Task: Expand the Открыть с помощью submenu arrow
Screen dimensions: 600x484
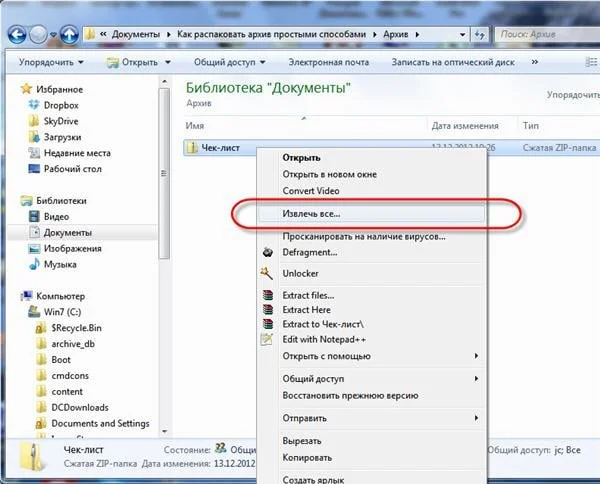Action: tap(476, 356)
